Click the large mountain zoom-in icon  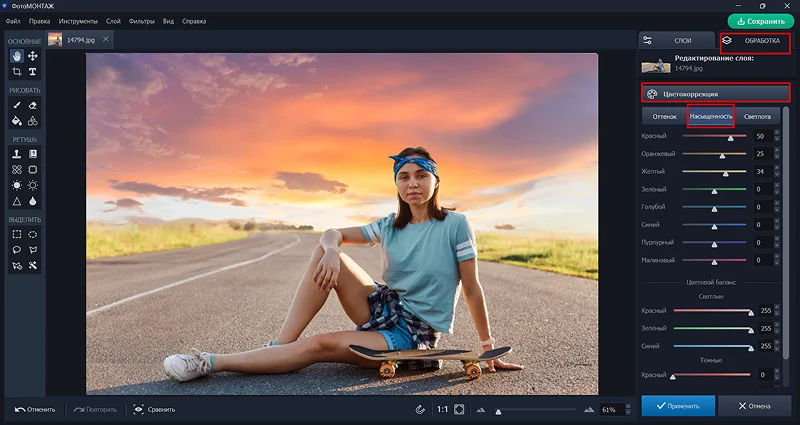click(x=589, y=409)
